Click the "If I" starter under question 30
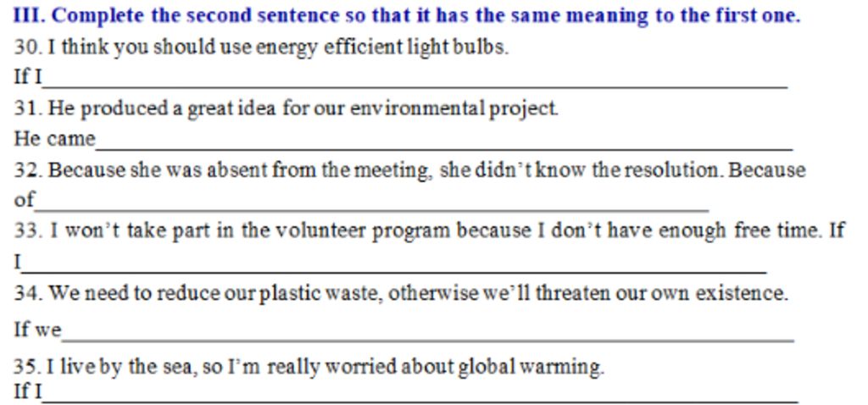868x405 pixels. [27, 77]
